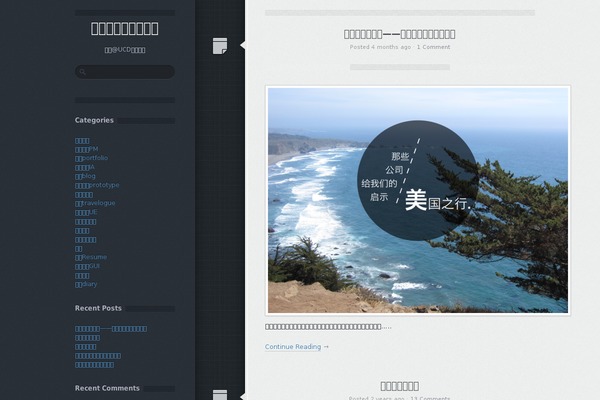This screenshot has width=600, height=400.
Task: Open the 'blog' category link
Action: (85, 176)
